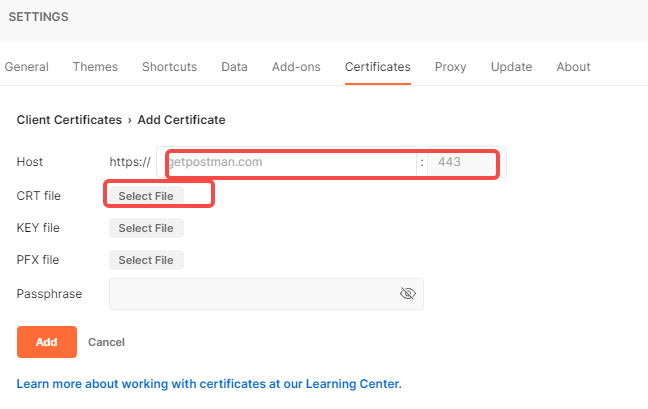Screen dimensions: 648x409
Task: Select the Add-ons tab
Action: [x=296, y=67]
